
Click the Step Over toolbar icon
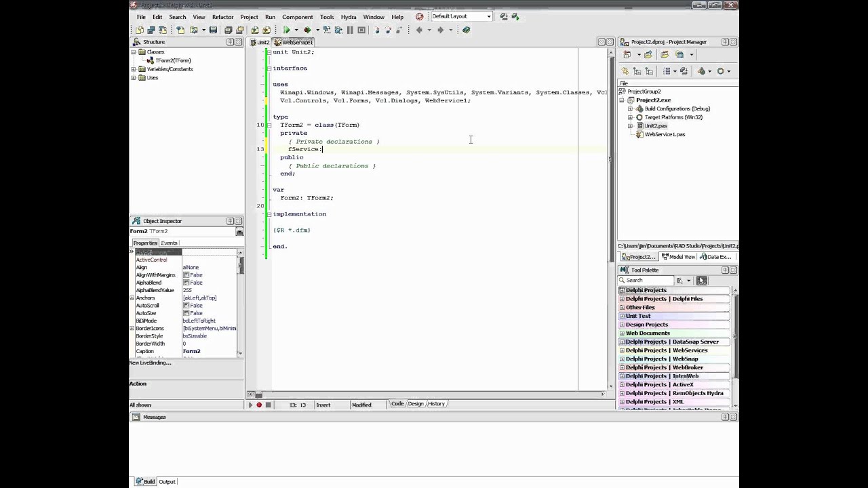coord(389,30)
